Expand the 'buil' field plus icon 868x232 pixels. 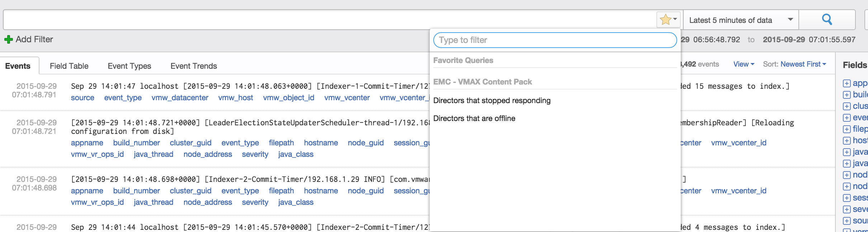tap(847, 95)
